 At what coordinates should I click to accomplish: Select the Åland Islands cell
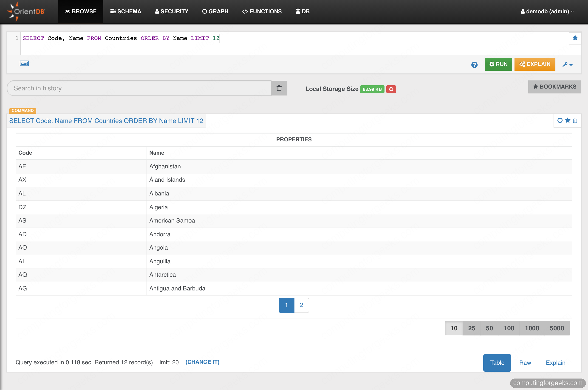tap(359, 180)
